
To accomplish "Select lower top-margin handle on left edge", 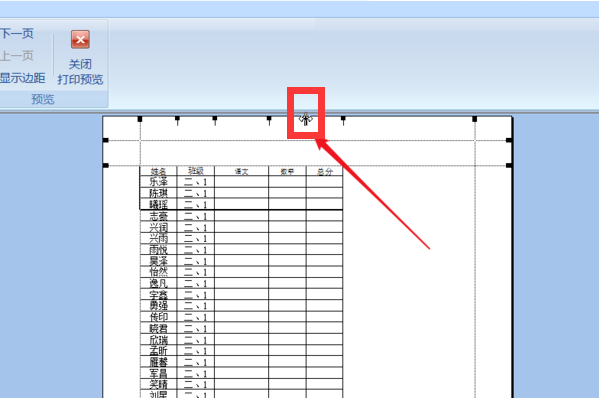I will point(106,165).
